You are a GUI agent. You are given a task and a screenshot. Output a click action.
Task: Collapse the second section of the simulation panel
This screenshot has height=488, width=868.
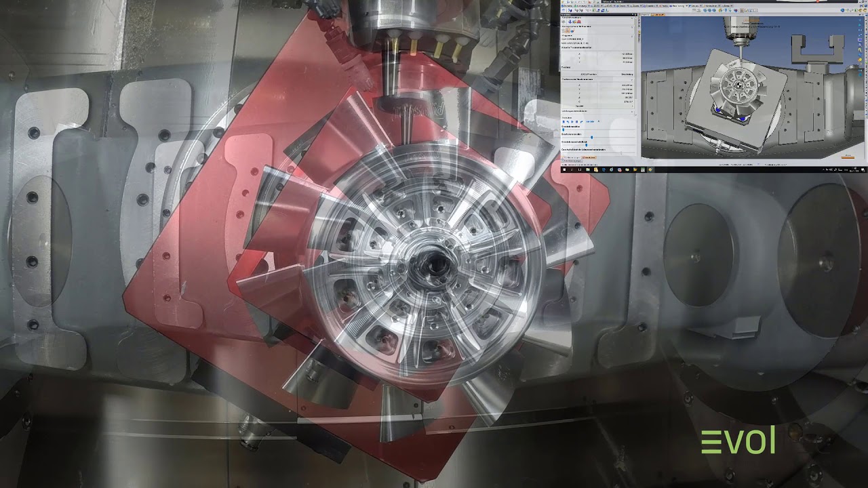(x=632, y=27)
